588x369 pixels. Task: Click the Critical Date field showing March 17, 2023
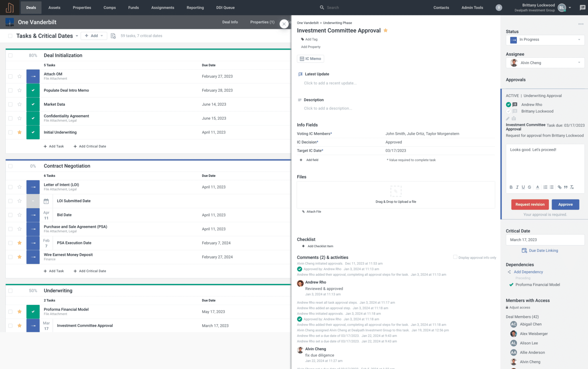click(545, 240)
